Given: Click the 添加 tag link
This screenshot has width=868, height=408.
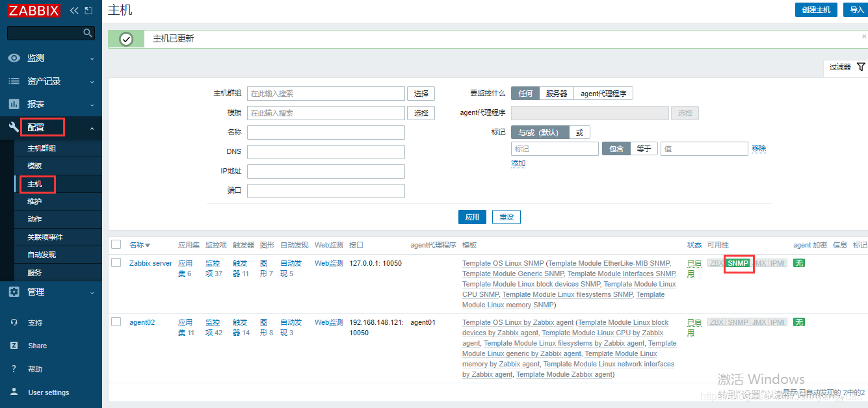Looking at the screenshot, I should coord(518,163).
